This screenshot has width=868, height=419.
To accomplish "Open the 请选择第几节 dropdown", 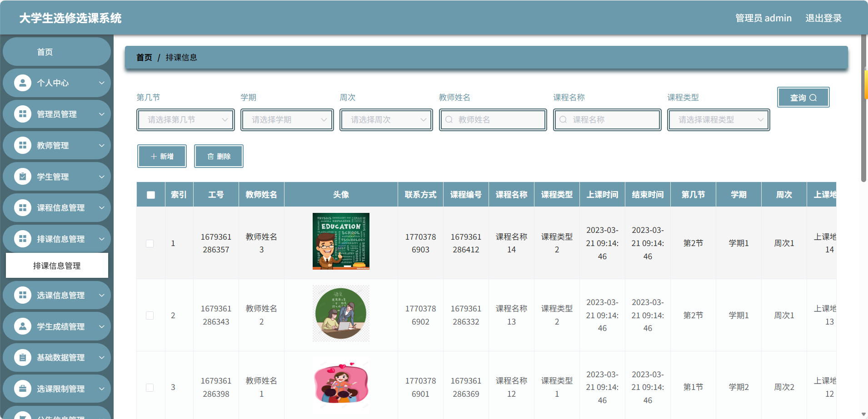I will tap(185, 120).
